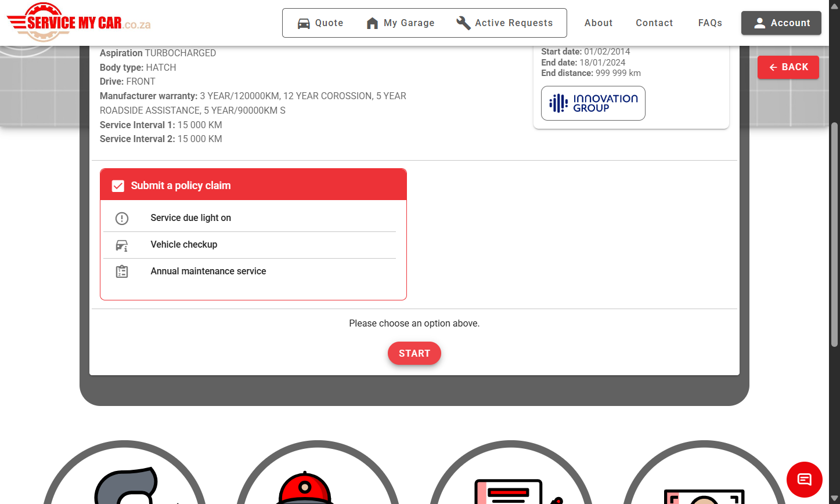Click the End distance text
The width and height of the screenshot is (840, 504).
(x=591, y=73)
